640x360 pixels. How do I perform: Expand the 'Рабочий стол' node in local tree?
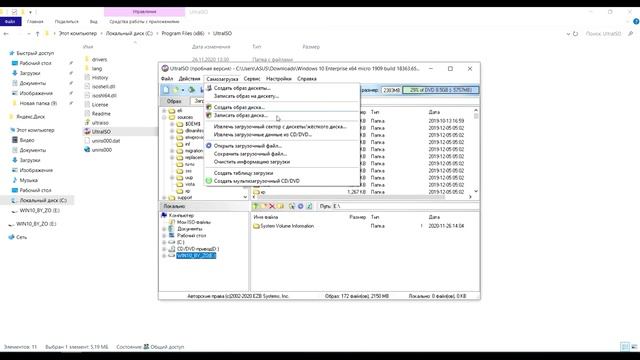pos(164,236)
